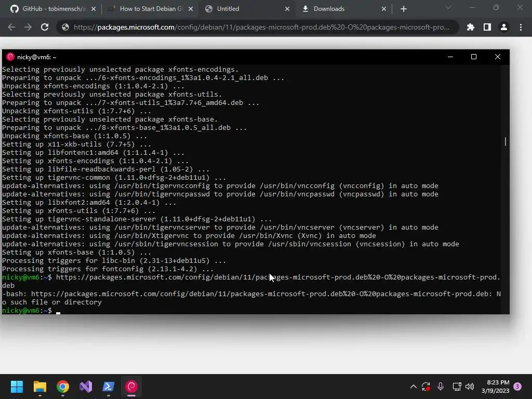Open File Explorer from taskbar
532x399 pixels.
(x=39, y=387)
